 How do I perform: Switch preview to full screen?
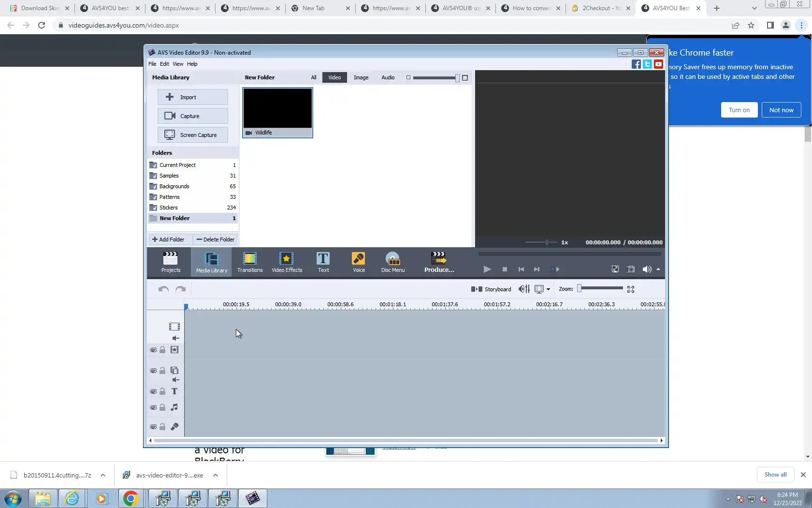tap(615, 269)
